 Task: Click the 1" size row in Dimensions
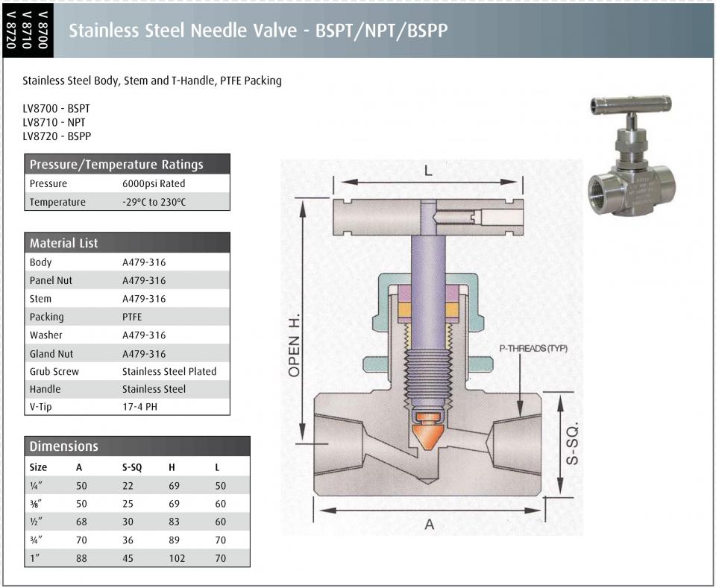(137, 558)
